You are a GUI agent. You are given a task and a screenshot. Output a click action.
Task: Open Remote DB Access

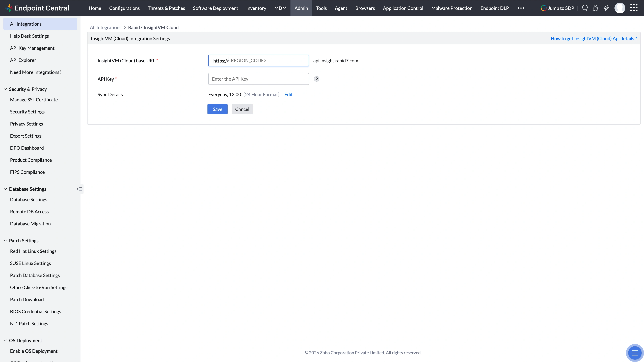pos(29,212)
